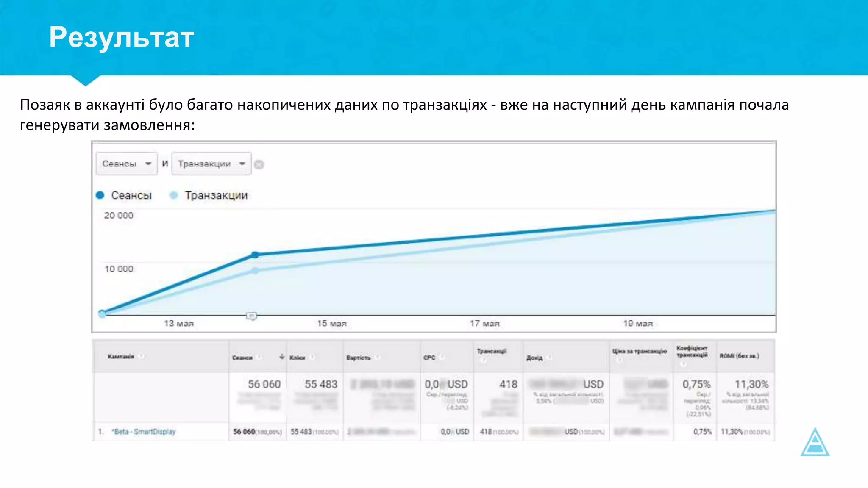Image resolution: width=868 pixels, height=488 pixels.
Task: Click the help icon beside Вартість header
Action: [377, 358]
